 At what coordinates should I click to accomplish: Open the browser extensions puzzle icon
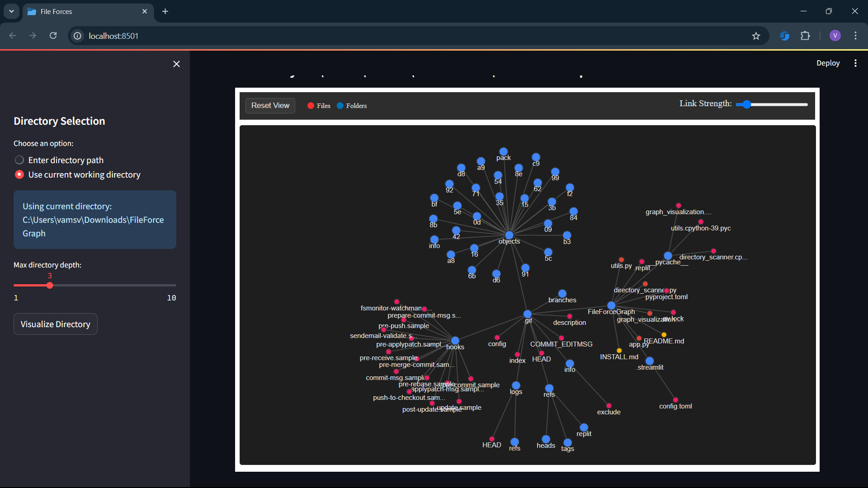pos(805,36)
